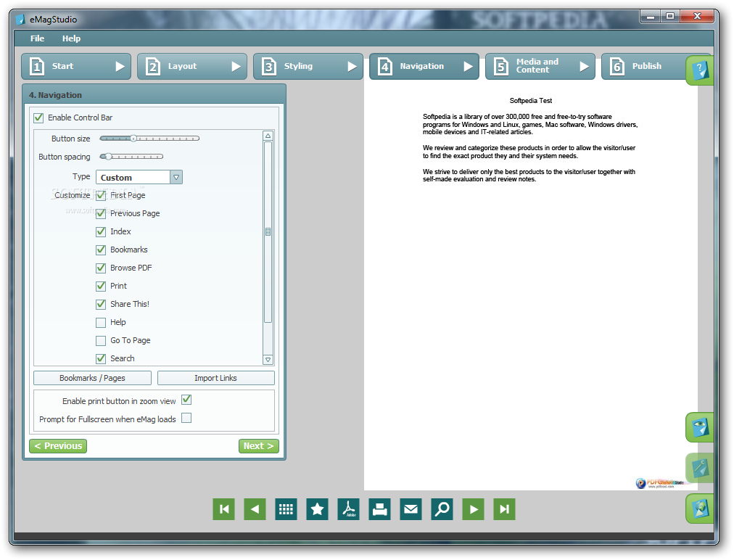734x560 pixels.
Task: Open the Help menu
Action: coord(71,38)
